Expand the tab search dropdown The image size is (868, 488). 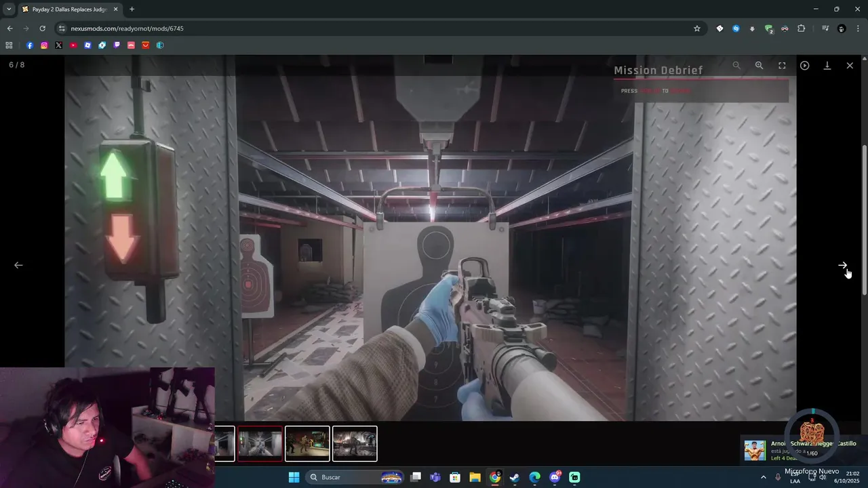tap(9, 9)
